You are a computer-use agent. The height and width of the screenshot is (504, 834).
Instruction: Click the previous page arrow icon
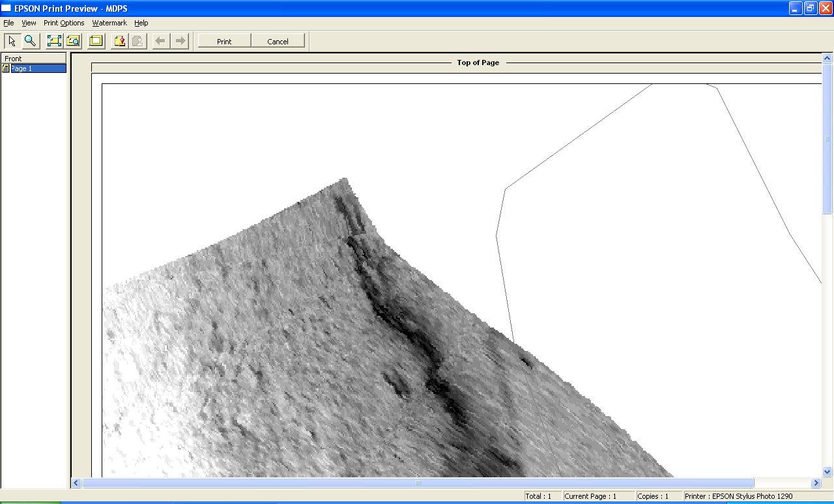161,41
